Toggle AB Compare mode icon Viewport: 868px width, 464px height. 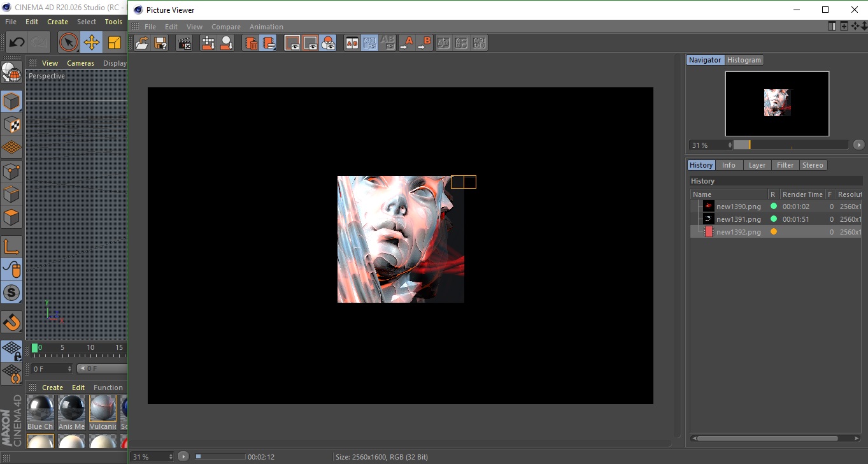pyautogui.click(x=352, y=43)
